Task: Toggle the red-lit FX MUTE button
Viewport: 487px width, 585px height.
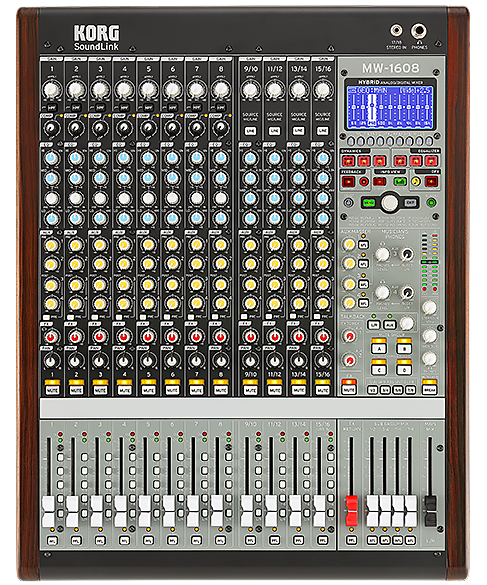Action: (349, 389)
